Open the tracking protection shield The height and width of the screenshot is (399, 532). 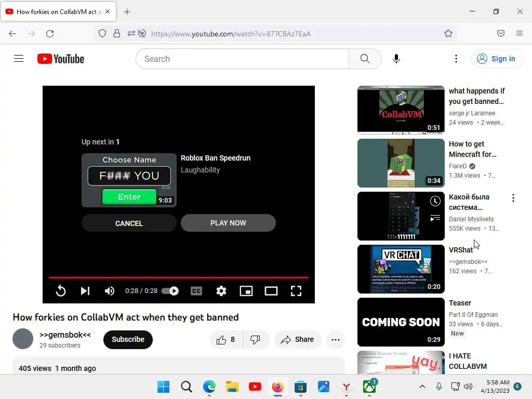pyautogui.click(x=102, y=34)
